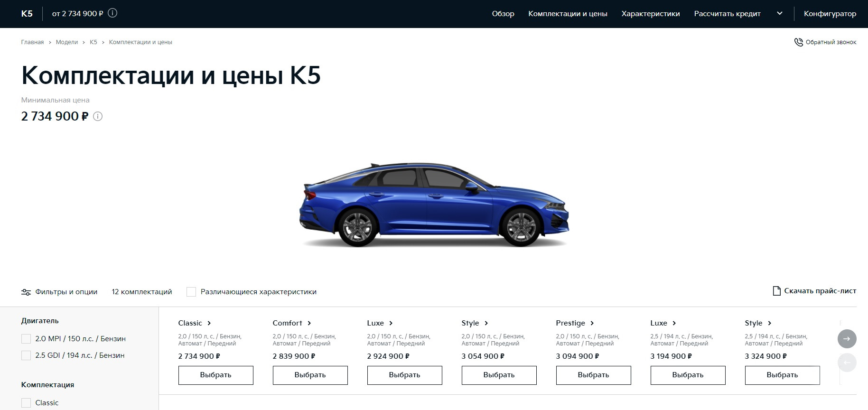This screenshot has width=868, height=410.
Task: Click the phone callback icon
Action: (x=798, y=42)
